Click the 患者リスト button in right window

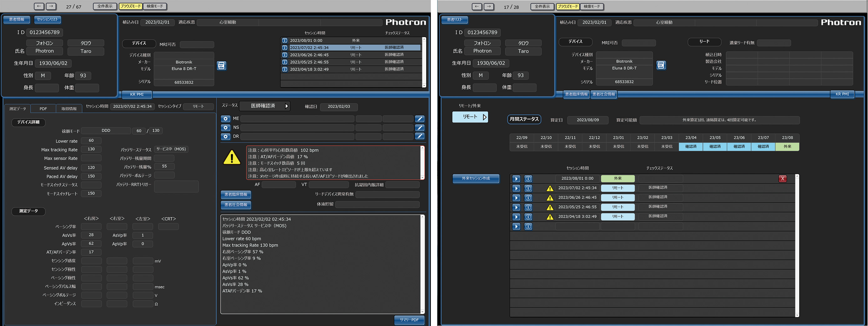click(455, 20)
